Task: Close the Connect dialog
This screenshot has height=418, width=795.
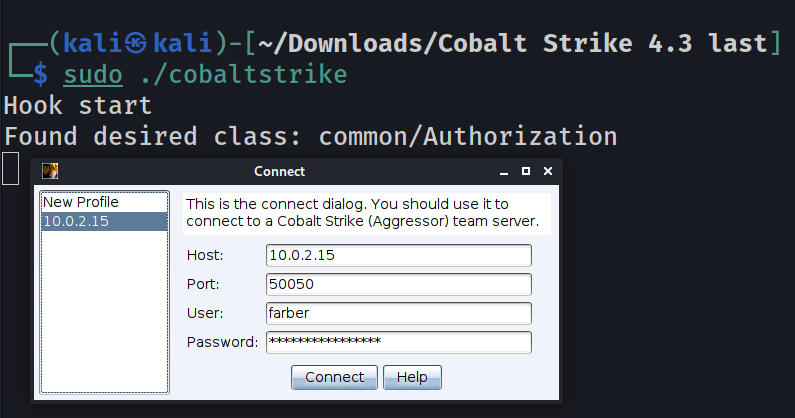Action: pos(548,171)
